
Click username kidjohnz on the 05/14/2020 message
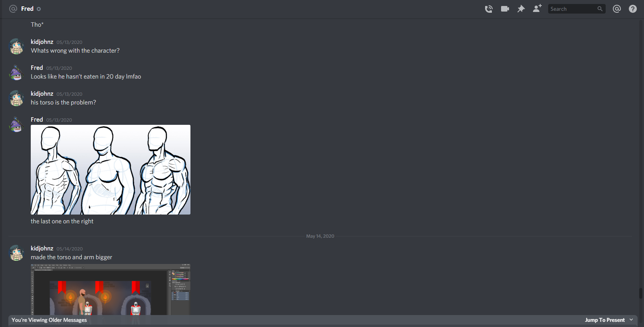click(x=42, y=248)
